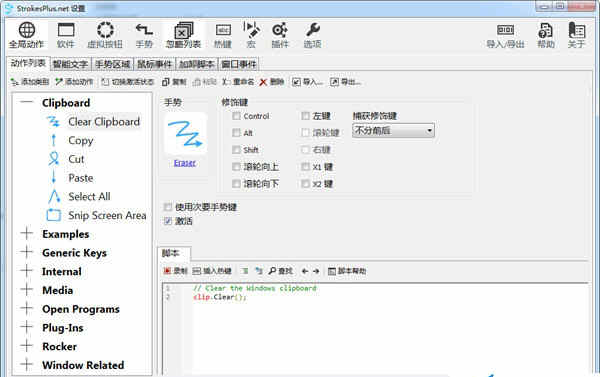Open the 插件 plug-ins gear icon
The height and width of the screenshot is (377, 600).
tap(280, 30)
